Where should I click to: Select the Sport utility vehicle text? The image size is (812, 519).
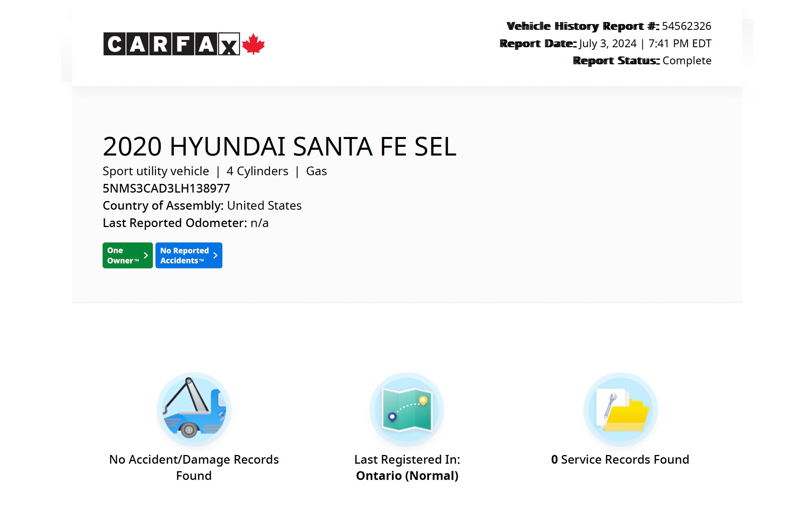point(156,171)
